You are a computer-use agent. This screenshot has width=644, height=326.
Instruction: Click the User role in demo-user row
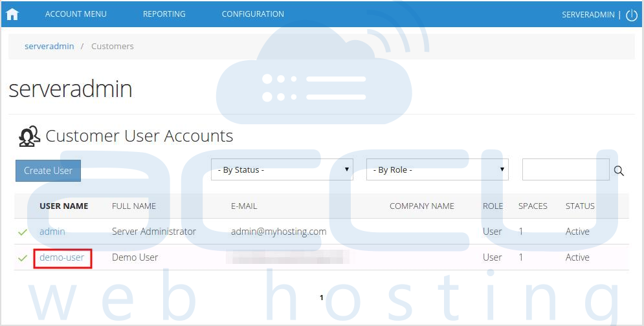tap(492, 257)
